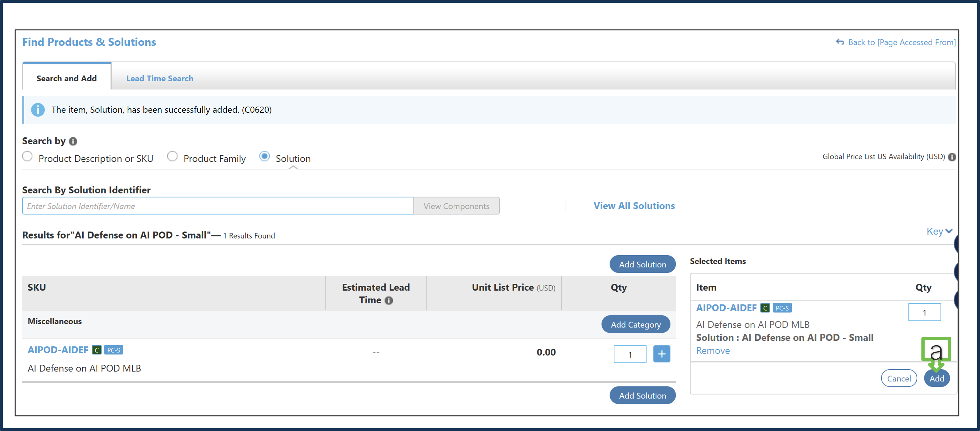Switch to Search and Add tab
Screen dimensions: 980x431
click(67, 78)
